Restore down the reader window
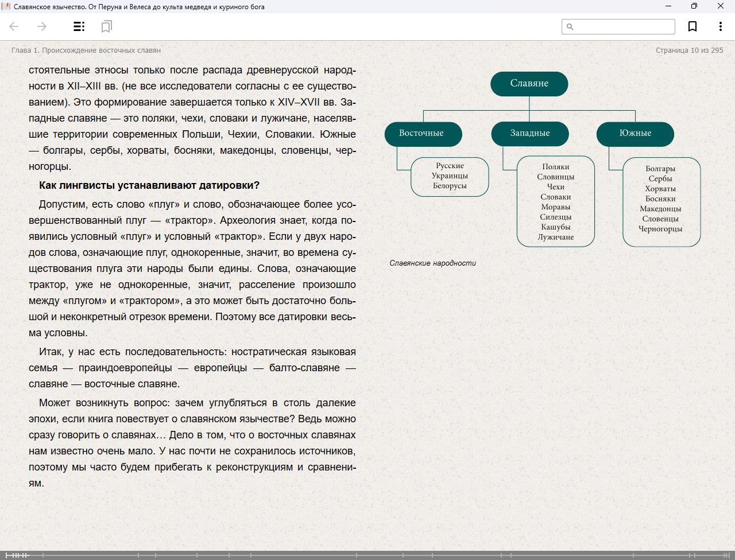Image resolution: width=735 pixels, height=560 pixels. 694,6
